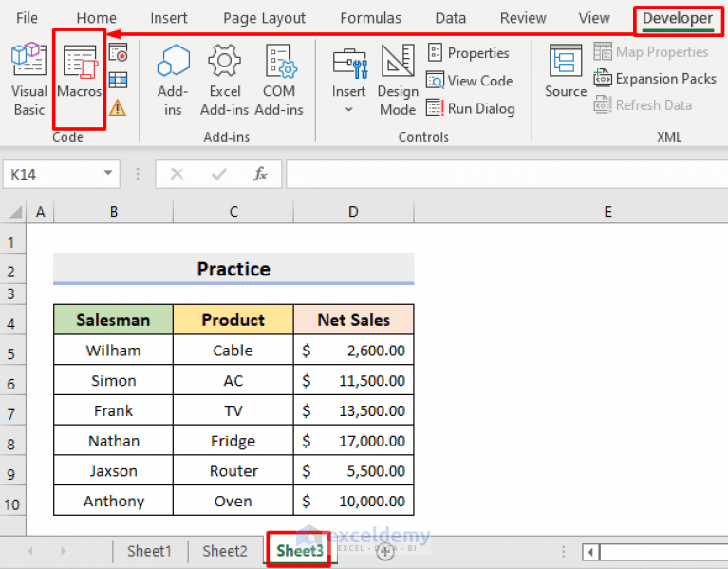The height and width of the screenshot is (569, 728).
Task: Select column C header
Action: pyautogui.click(x=233, y=212)
